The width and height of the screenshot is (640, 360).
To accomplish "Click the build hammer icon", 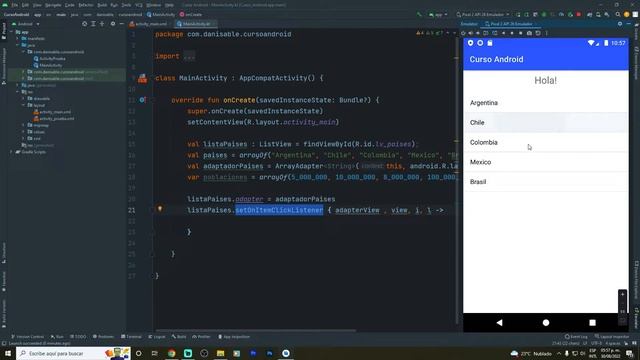I will tap(419, 14).
